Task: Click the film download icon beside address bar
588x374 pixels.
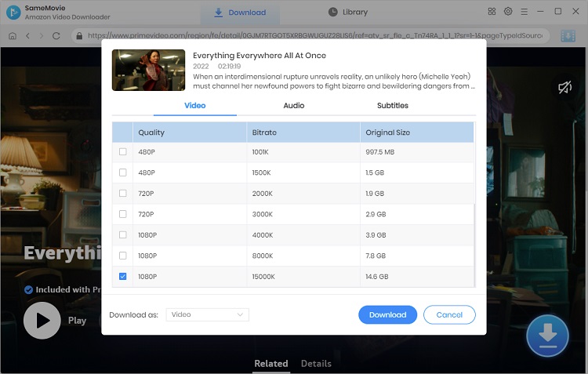Action: (x=568, y=36)
